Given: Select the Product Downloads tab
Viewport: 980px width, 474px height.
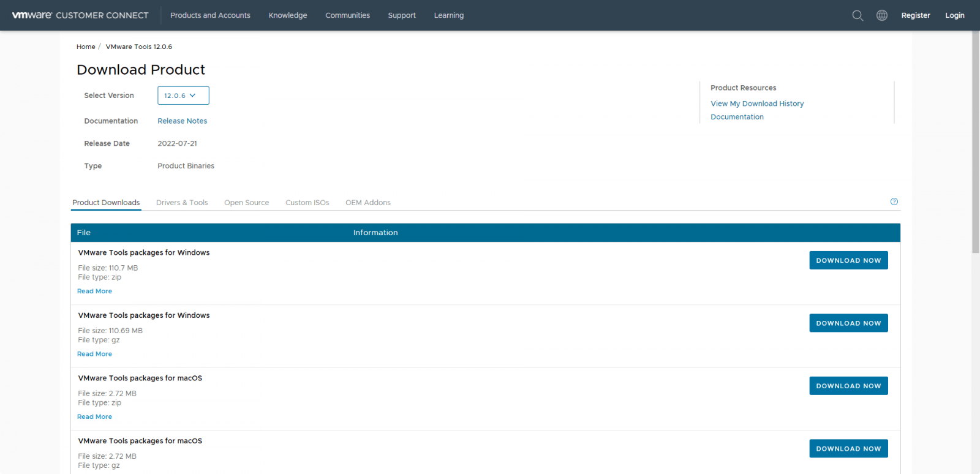Looking at the screenshot, I should click(106, 203).
